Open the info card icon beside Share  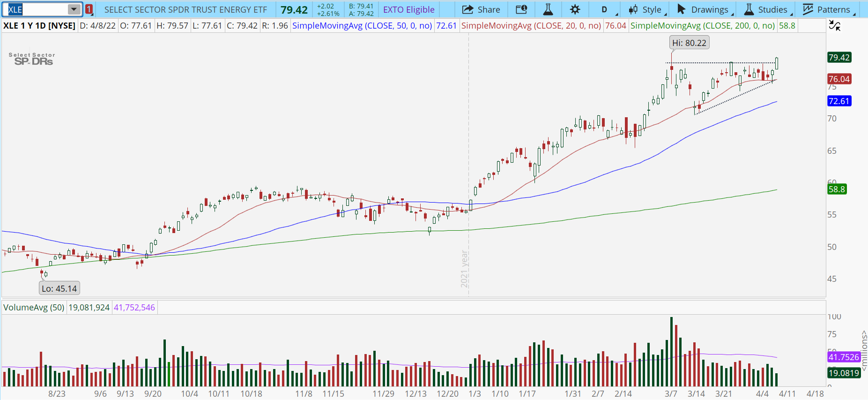521,9
